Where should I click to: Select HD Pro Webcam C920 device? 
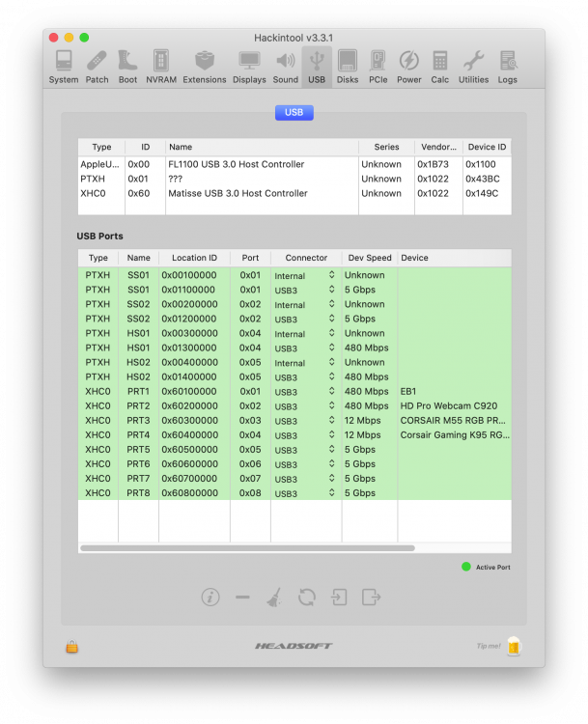tap(449, 405)
